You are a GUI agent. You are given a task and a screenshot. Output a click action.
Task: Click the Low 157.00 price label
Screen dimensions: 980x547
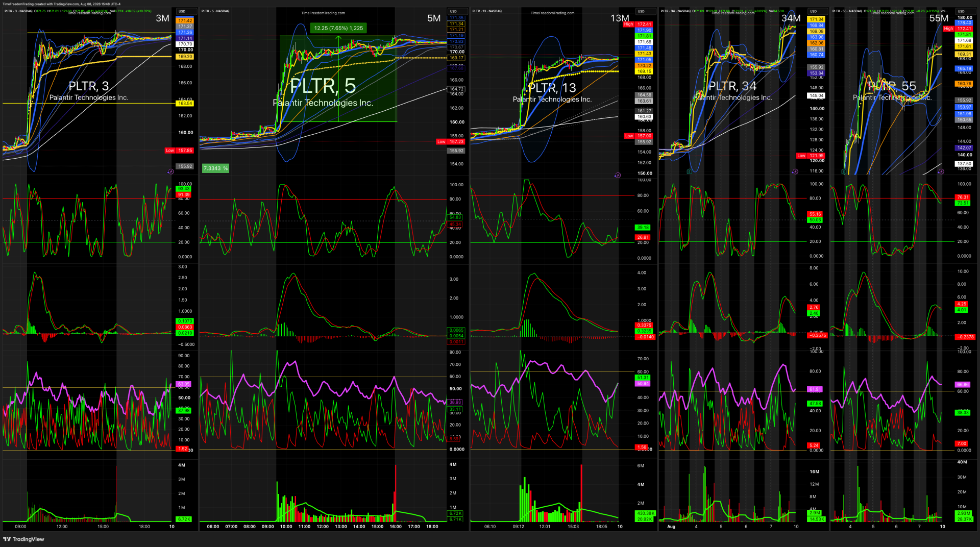tap(639, 136)
